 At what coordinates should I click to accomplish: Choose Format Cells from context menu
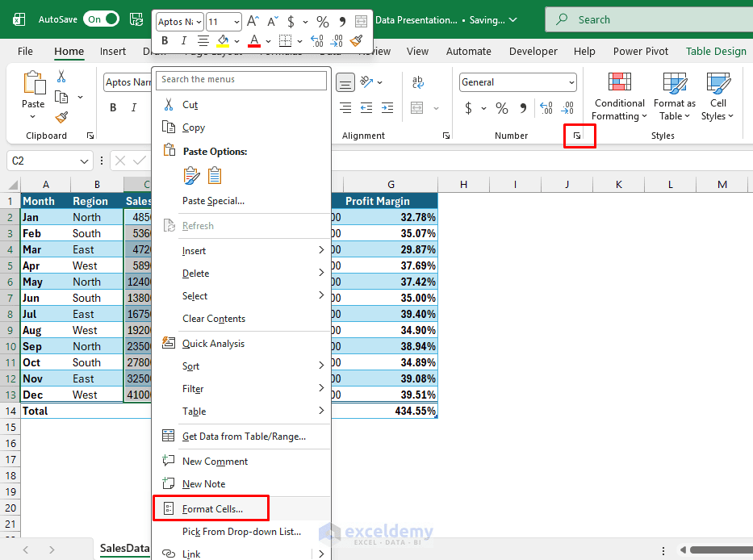coord(241,509)
